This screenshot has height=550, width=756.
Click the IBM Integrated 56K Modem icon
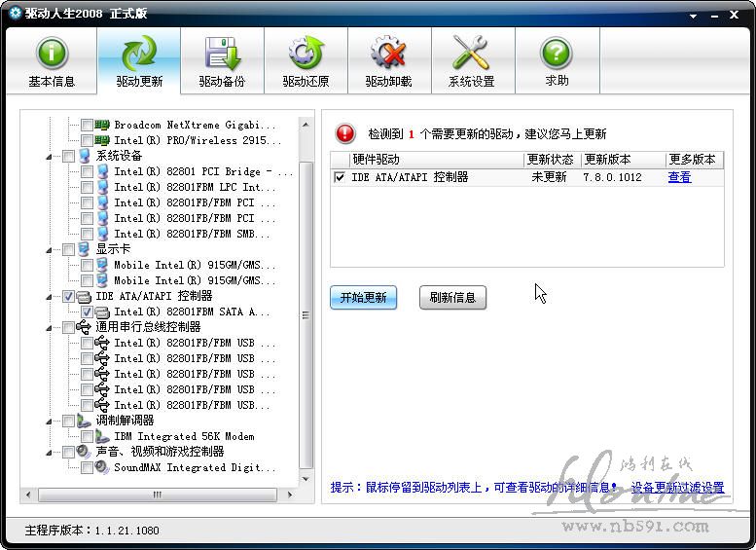[102, 436]
